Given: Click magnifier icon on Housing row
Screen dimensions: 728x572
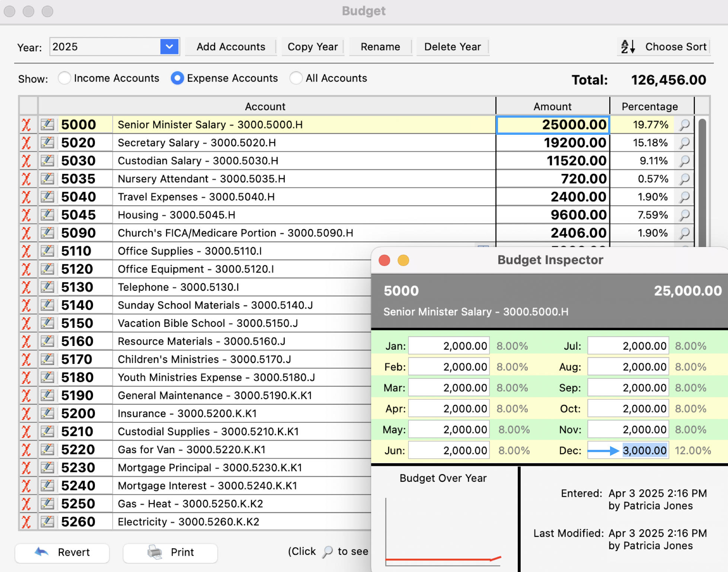Looking at the screenshot, I should [x=684, y=215].
